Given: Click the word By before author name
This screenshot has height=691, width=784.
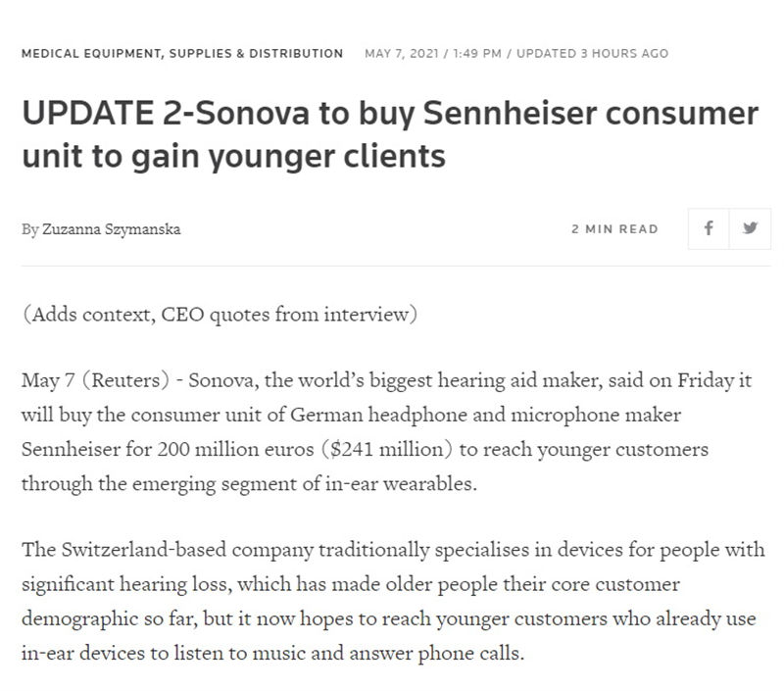Looking at the screenshot, I should [30, 229].
